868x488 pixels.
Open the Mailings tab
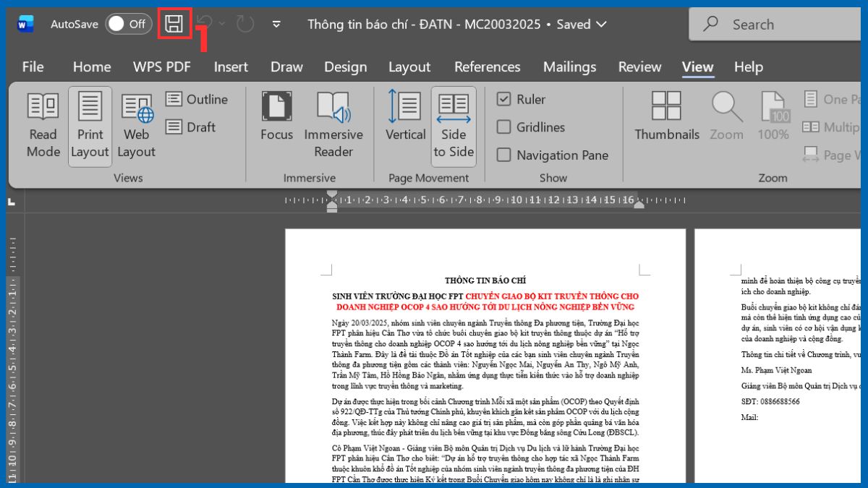569,67
